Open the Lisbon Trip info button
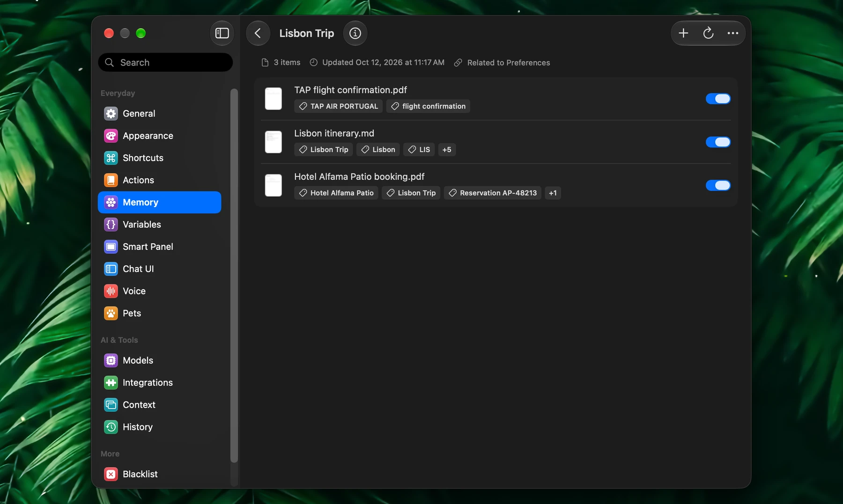 tap(355, 33)
